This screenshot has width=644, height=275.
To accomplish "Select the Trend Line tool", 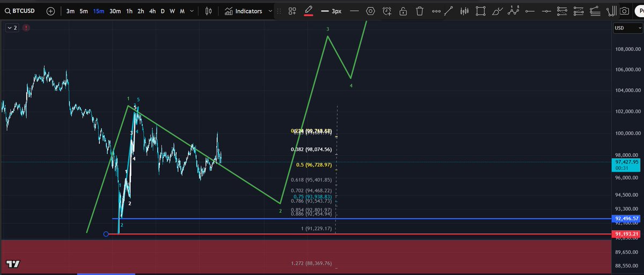I will coord(449,11).
